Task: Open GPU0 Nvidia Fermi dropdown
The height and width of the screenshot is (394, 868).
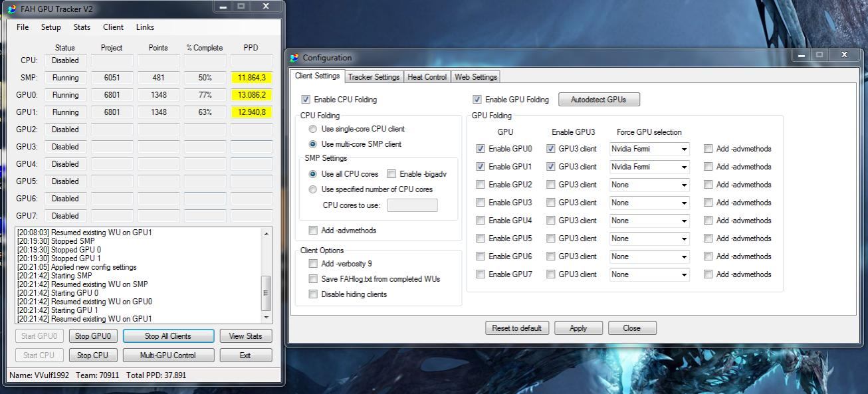Action: [649, 149]
